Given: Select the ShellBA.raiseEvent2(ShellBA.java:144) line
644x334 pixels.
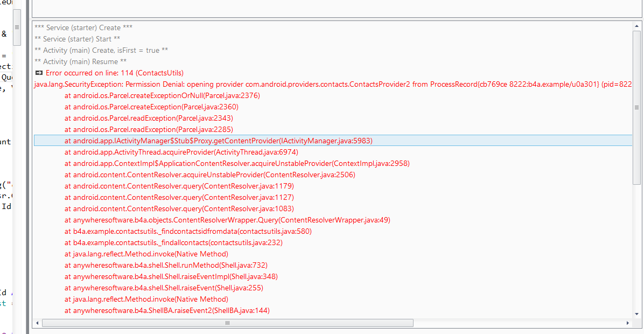Looking at the screenshot, I should 167,310.
